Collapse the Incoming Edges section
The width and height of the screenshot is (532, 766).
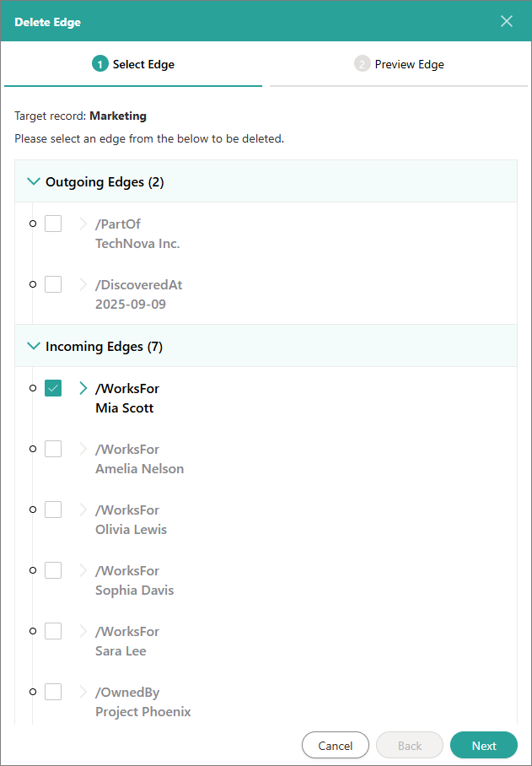pos(34,346)
